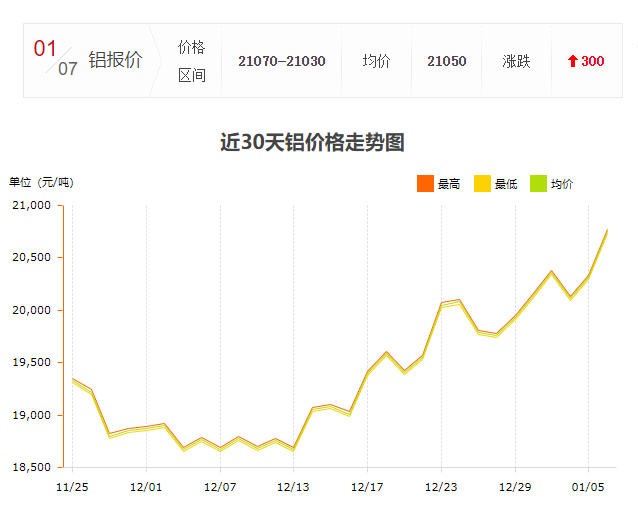Click the final peak data point on the line
Viewport: 638px width, 508px height.
click(x=607, y=231)
